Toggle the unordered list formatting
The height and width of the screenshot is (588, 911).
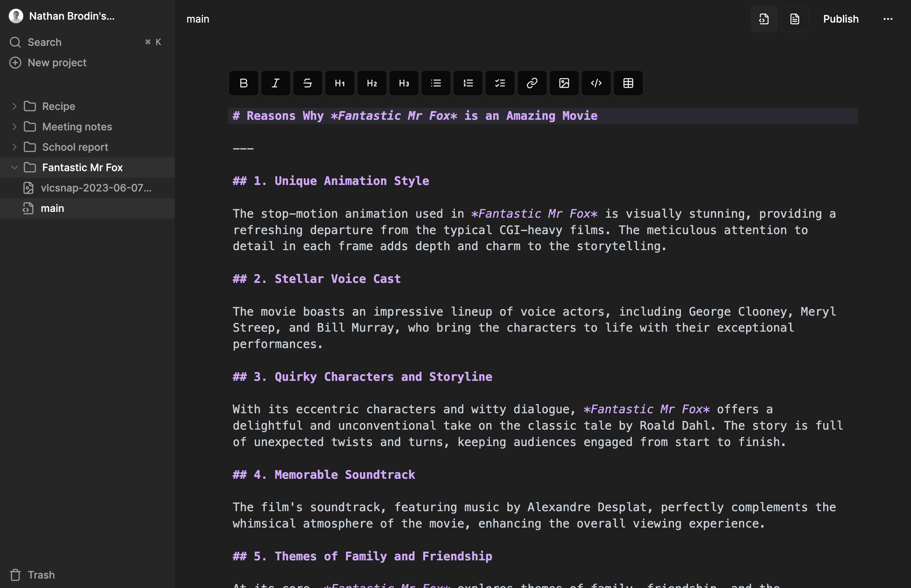(436, 83)
